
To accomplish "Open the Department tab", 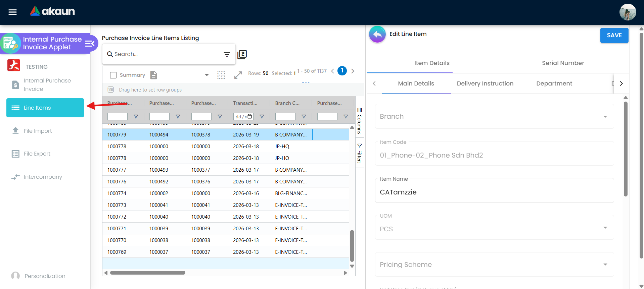I will click(x=554, y=83).
